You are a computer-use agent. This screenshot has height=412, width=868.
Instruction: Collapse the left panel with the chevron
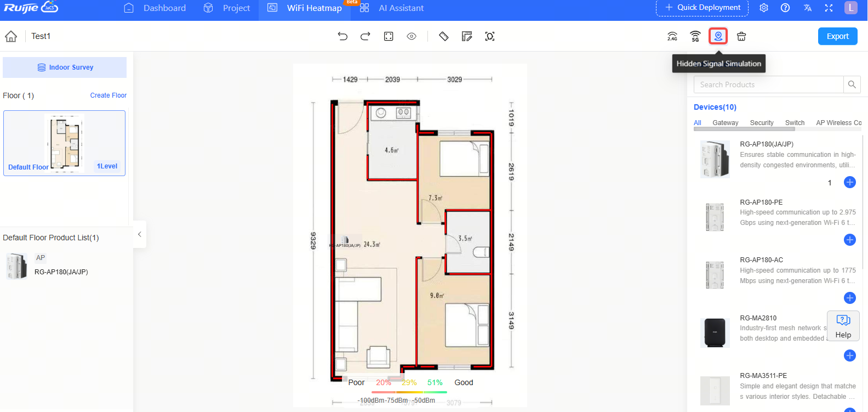(x=140, y=234)
